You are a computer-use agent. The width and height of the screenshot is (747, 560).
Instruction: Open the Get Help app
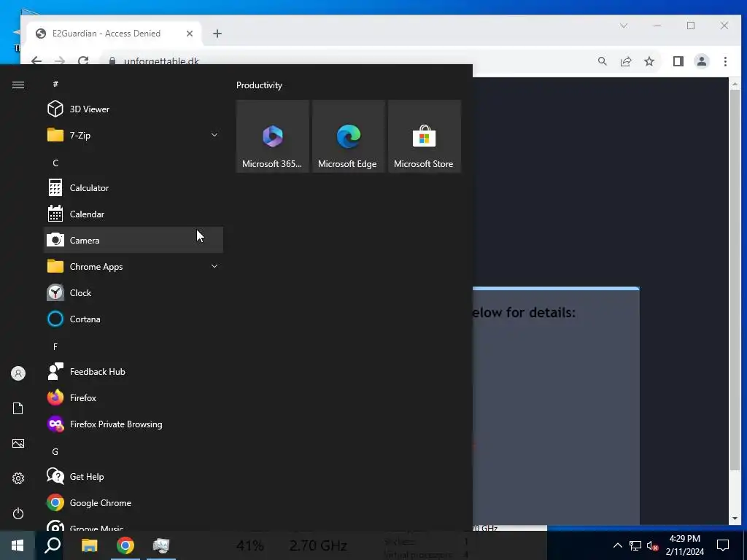pyautogui.click(x=133, y=476)
